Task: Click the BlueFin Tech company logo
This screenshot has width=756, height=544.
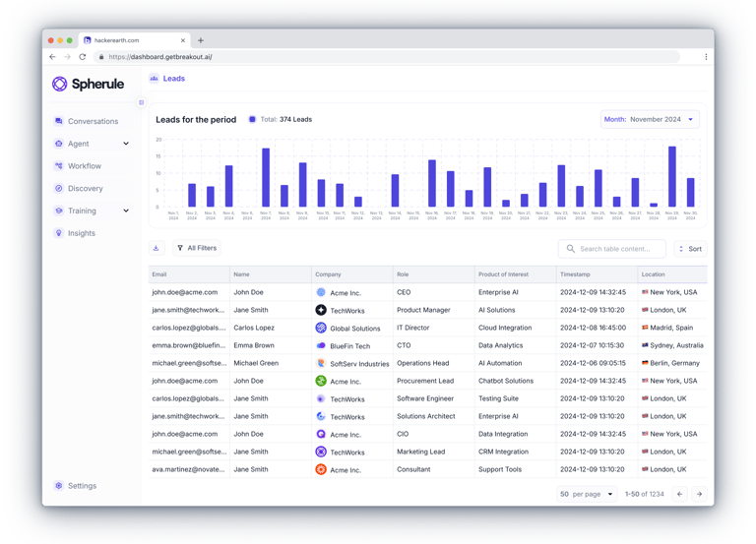Action: point(321,345)
